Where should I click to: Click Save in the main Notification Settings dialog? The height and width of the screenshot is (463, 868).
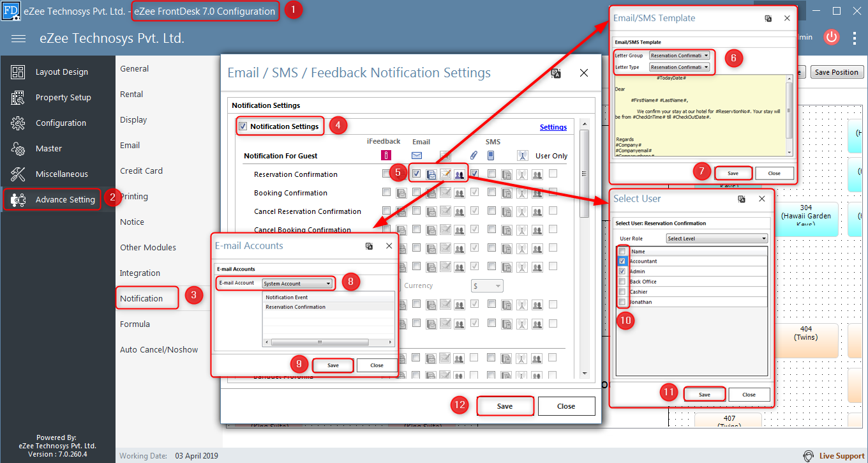click(x=505, y=406)
